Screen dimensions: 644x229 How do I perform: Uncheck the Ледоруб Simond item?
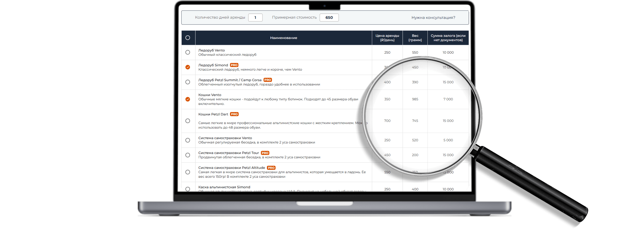(188, 67)
